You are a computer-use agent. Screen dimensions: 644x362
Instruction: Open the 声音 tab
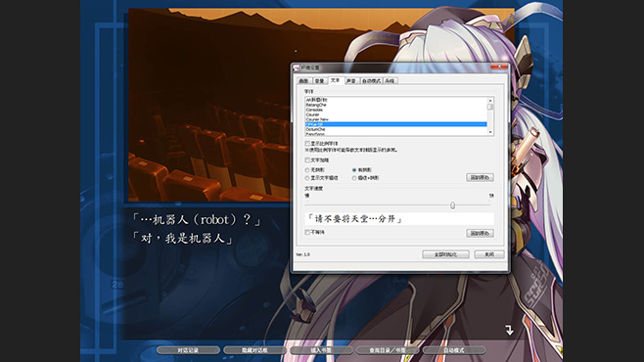[351, 81]
